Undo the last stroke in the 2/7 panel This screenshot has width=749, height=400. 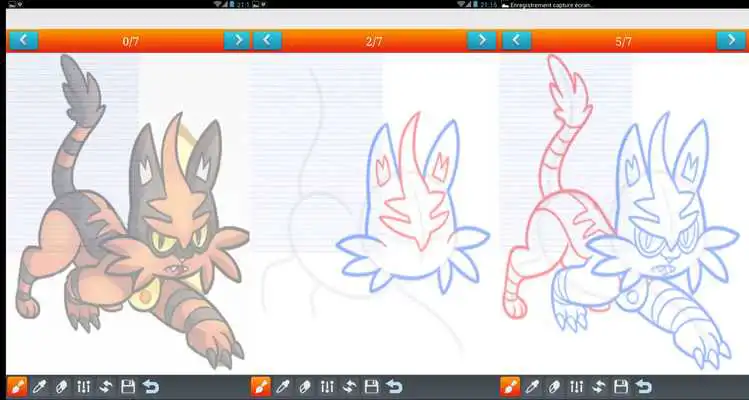(x=394, y=387)
